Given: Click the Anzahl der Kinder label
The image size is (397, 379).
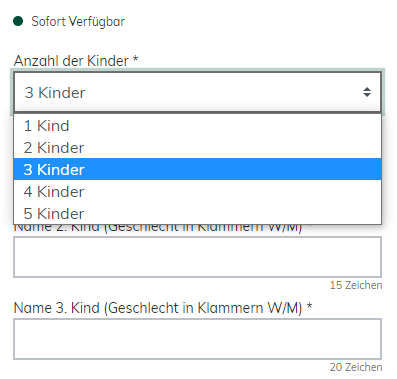Looking at the screenshot, I should pos(71,61).
